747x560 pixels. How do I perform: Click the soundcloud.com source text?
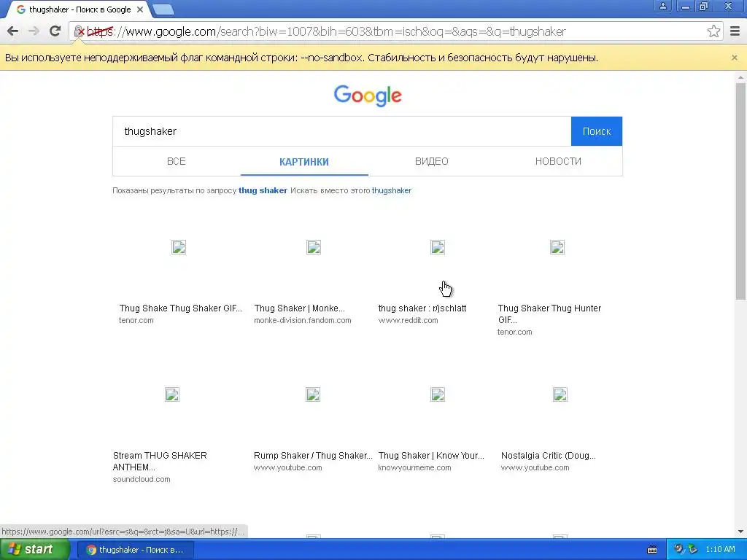coord(142,480)
